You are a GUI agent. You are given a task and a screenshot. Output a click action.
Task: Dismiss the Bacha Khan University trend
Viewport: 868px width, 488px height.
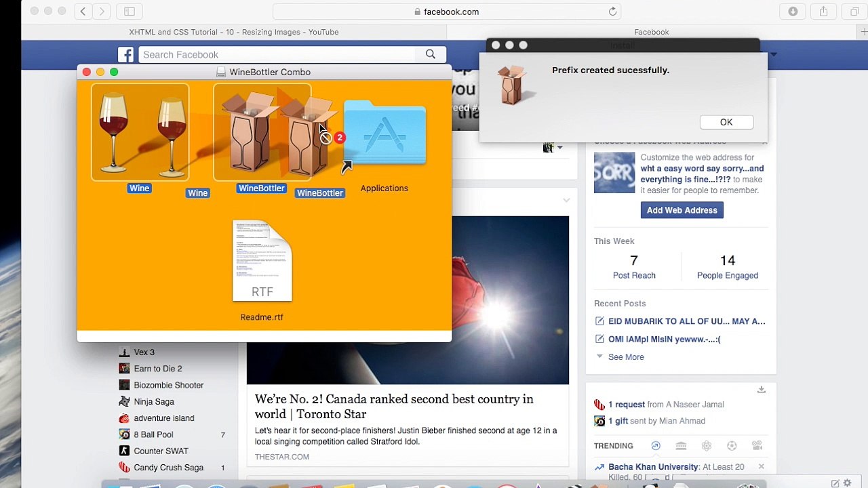pyautogui.click(x=762, y=466)
